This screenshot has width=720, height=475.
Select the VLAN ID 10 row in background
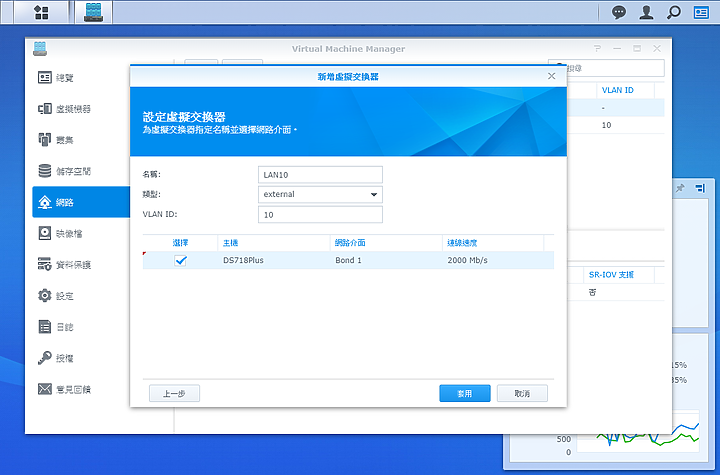[616, 125]
